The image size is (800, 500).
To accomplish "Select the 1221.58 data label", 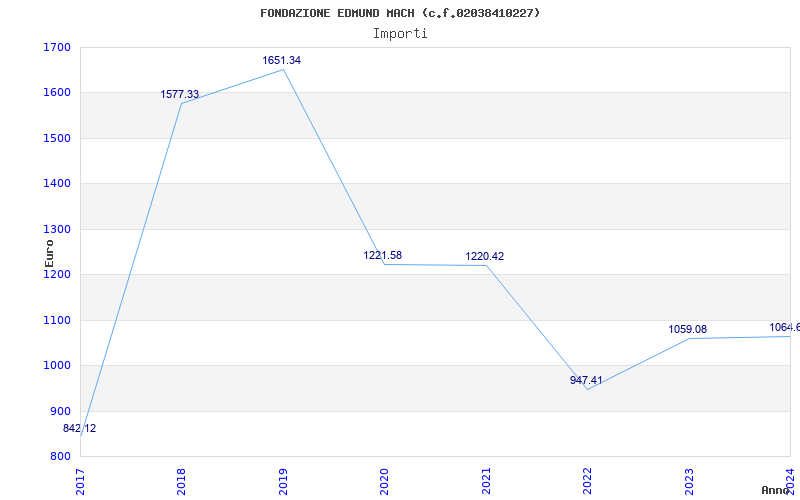I will click(x=383, y=256).
